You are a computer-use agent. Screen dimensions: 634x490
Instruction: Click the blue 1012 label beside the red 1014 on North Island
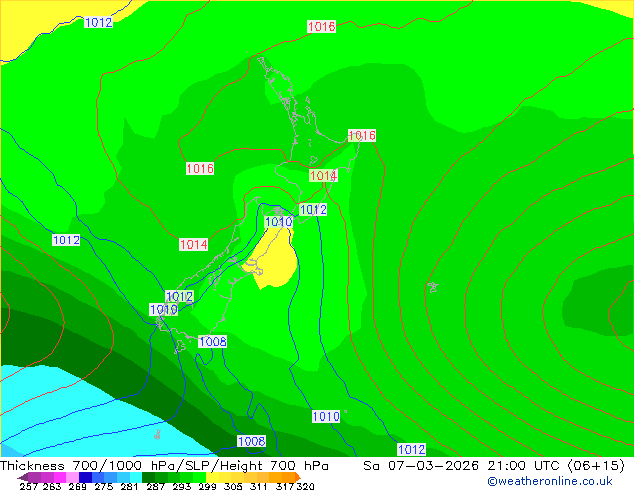pos(313,209)
